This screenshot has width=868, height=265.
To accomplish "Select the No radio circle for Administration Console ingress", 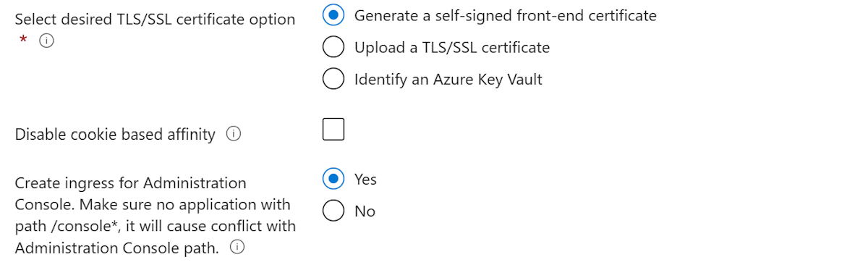I will pyautogui.click(x=333, y=211).
